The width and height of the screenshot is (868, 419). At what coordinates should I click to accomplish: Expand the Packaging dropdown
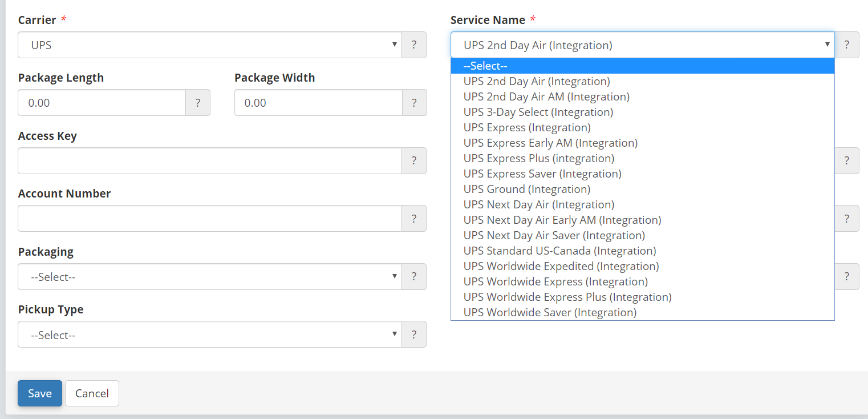(209, 277)
